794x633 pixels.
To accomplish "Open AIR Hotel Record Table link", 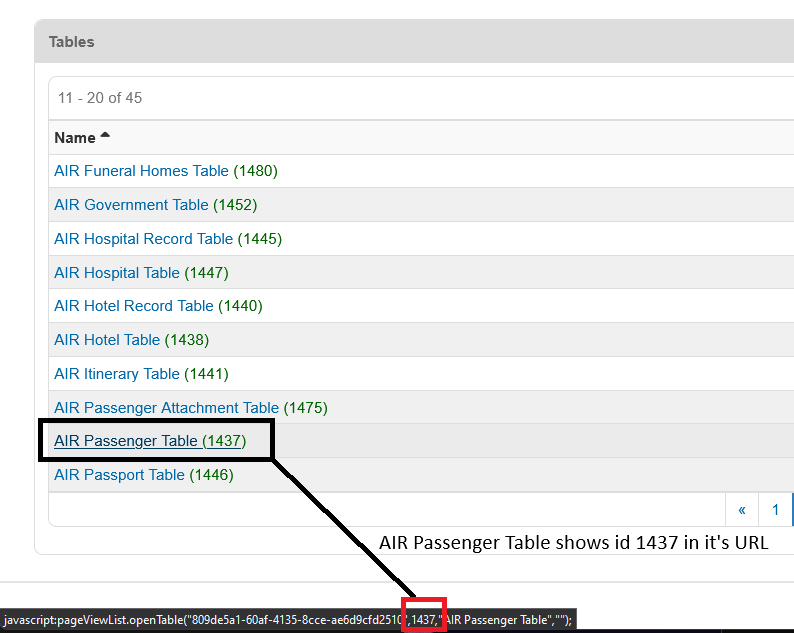I will point(134,306).
